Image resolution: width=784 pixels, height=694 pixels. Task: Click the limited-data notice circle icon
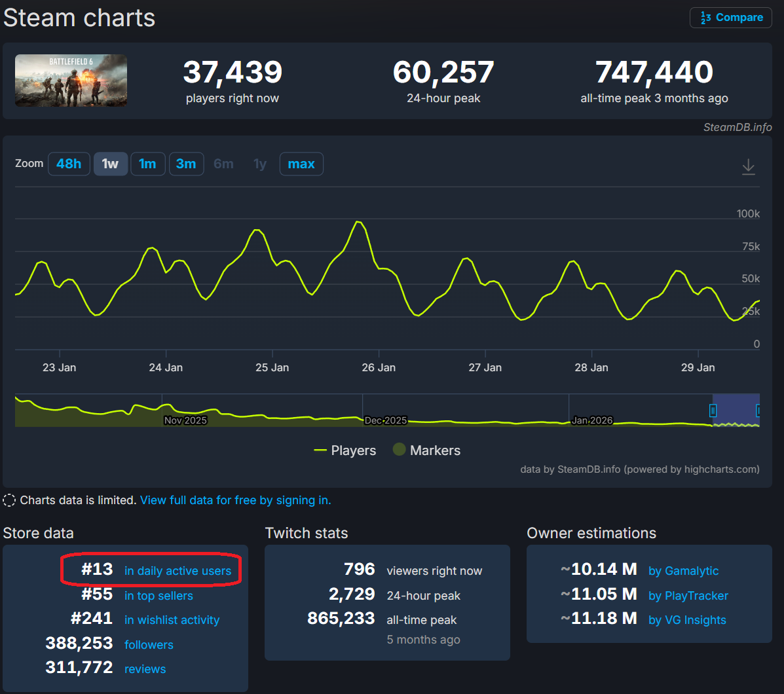click(9, 500)
